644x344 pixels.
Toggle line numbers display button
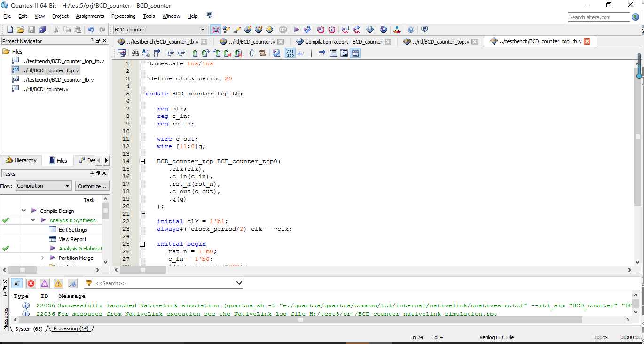point(291,53)
